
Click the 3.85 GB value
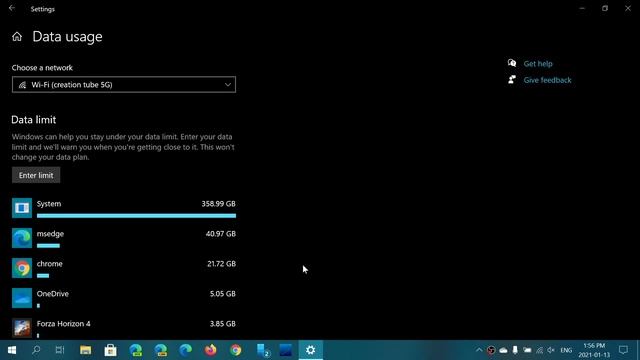point(222,324)
